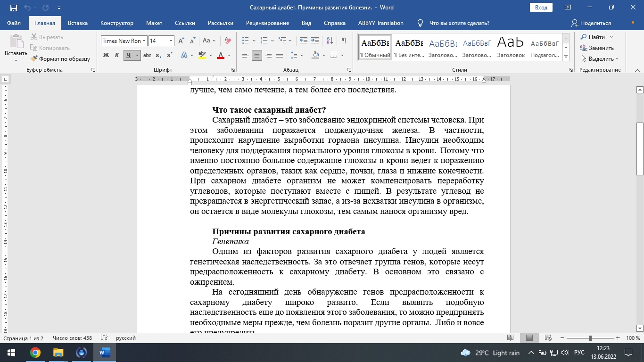644x362 pixels.
Task: Open Chrome from the Windows taskbar
Action: point(35,353)
